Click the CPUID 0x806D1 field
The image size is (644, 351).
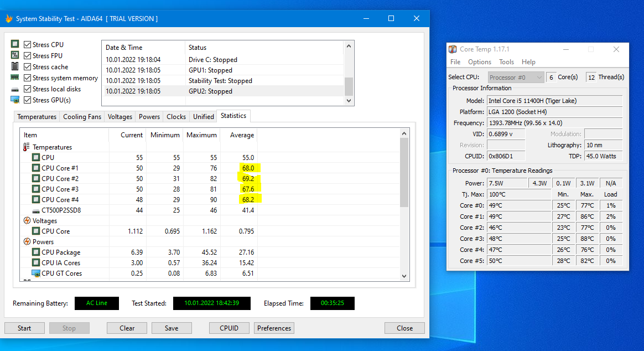(x=506, y=156)
